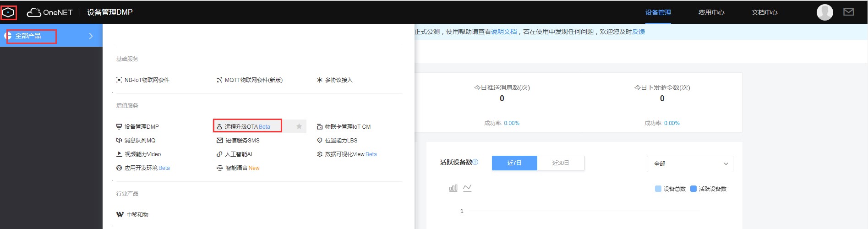Click the 数据可视化View icon

(x=320, y=154)
